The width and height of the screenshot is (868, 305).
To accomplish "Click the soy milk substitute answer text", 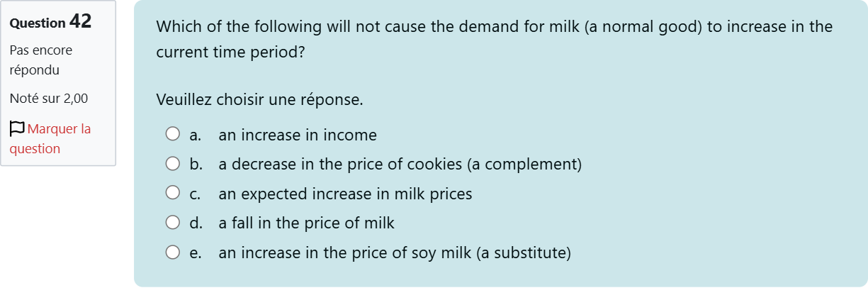I will [395, 253].
